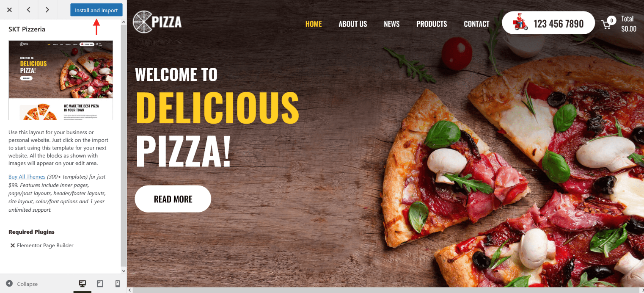Open SKT Pizzeria preview thumbnail

click(x=61, y=80)
